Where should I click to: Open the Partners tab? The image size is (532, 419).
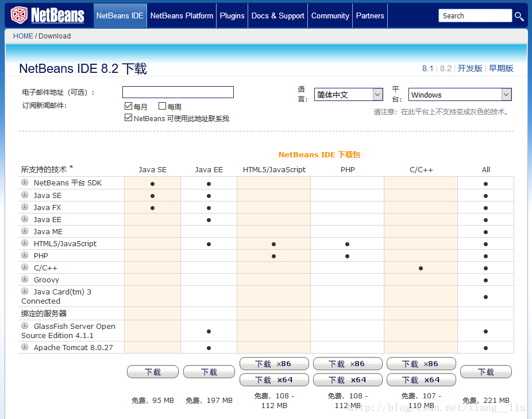370,15
